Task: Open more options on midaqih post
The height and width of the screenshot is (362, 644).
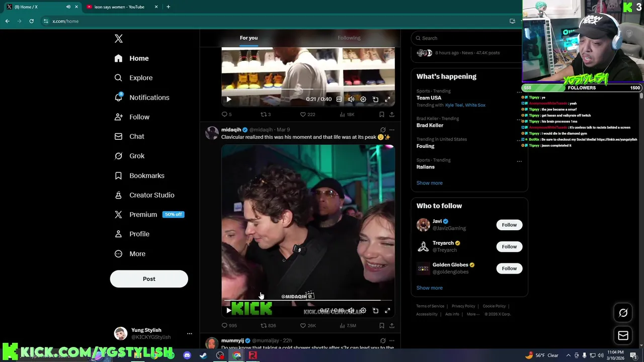Action: 392,130
